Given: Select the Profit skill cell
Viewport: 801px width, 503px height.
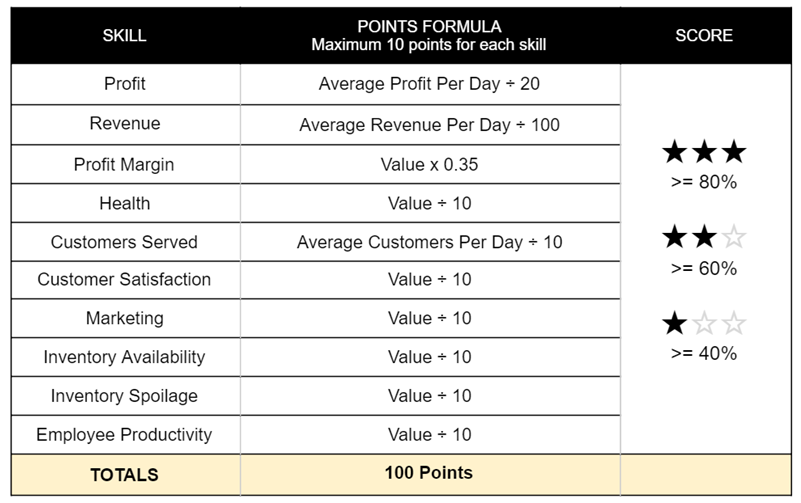Looking at the screenshot, I should 125,84.
